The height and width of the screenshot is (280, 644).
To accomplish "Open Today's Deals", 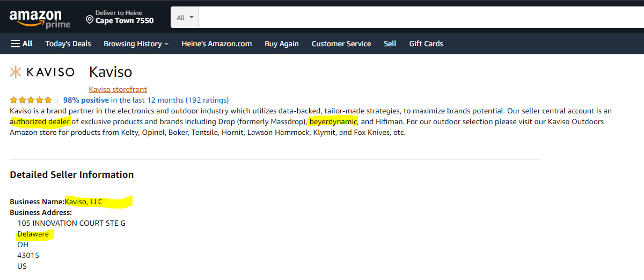I will [x=68, y=44].
